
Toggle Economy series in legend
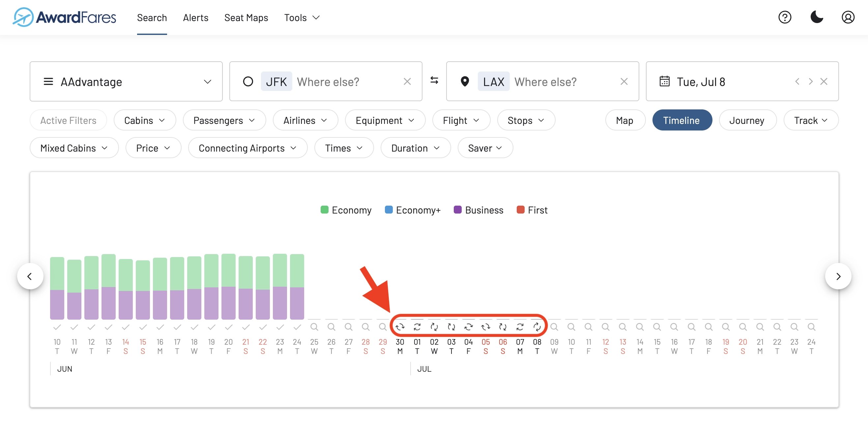pyautogui.click(x=346, y=210)
